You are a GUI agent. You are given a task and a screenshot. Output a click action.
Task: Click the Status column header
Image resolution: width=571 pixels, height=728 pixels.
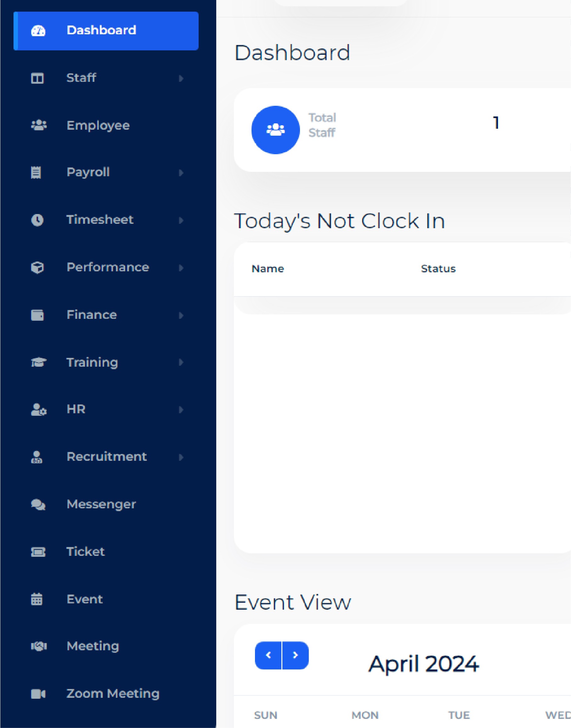438,268
